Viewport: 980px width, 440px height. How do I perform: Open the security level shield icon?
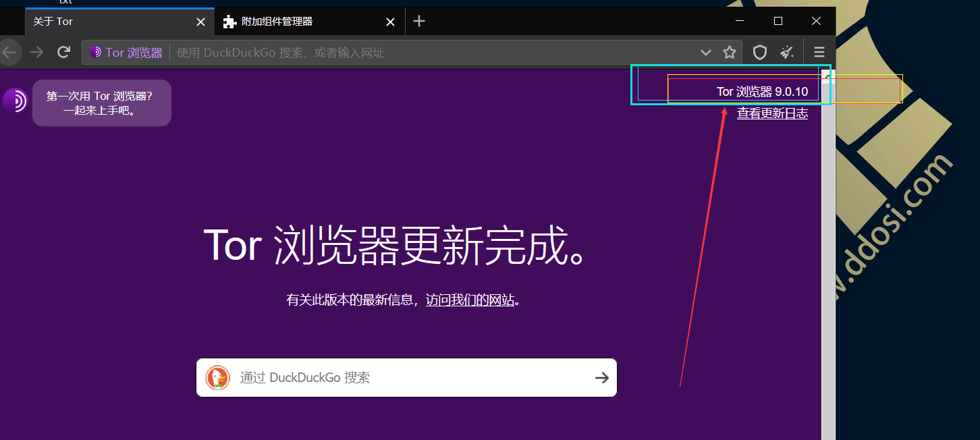760,52
